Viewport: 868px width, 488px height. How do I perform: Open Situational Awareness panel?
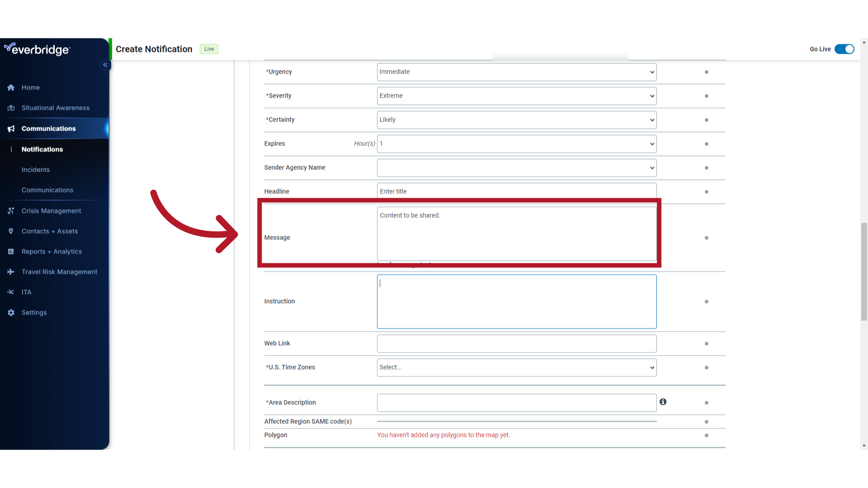(x=56, y=108)
